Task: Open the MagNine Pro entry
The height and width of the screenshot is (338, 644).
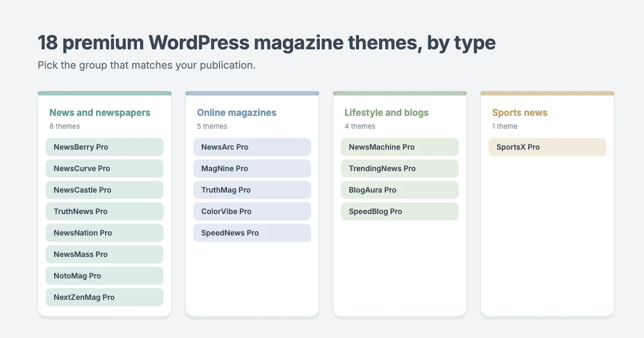Action: pyautogui.click(x=252, y=168)
